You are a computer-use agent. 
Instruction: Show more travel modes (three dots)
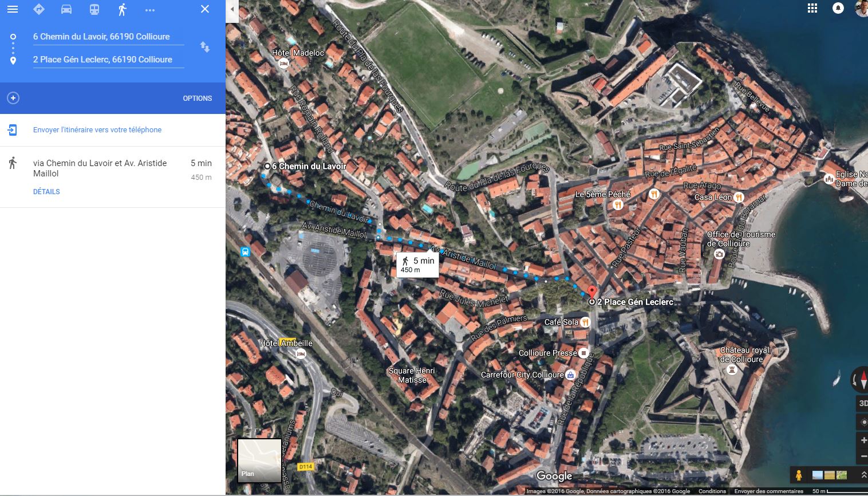click(150, 10)
